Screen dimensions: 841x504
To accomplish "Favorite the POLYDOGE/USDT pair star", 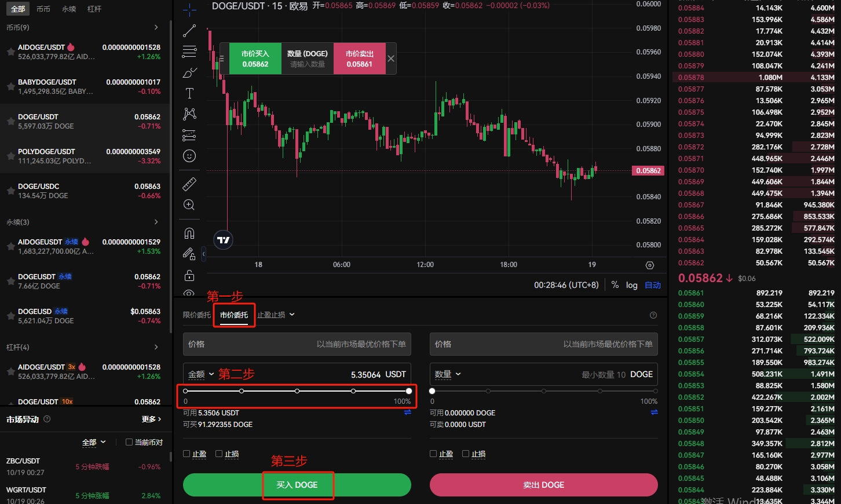I will pyautogui.click(x=10, y=156).
